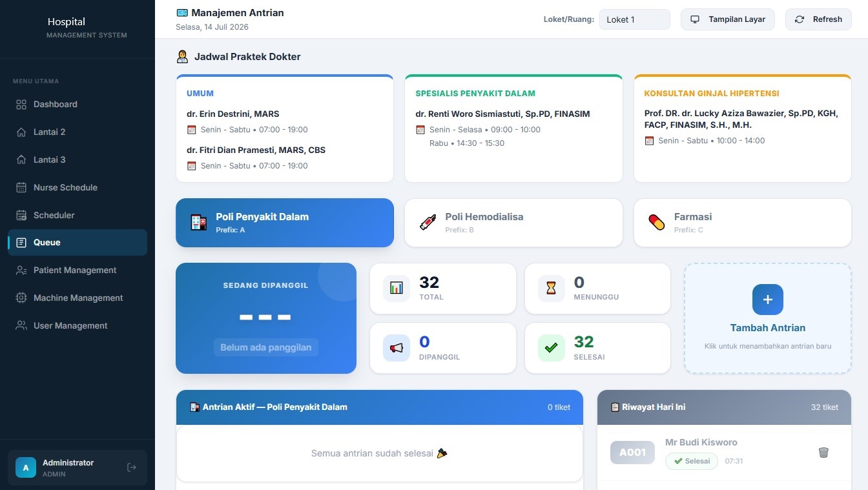Screen dimensions: 868x490
Task: Switch to Farmasi queue
Action: pyautogui.click(x=743, y=223)
